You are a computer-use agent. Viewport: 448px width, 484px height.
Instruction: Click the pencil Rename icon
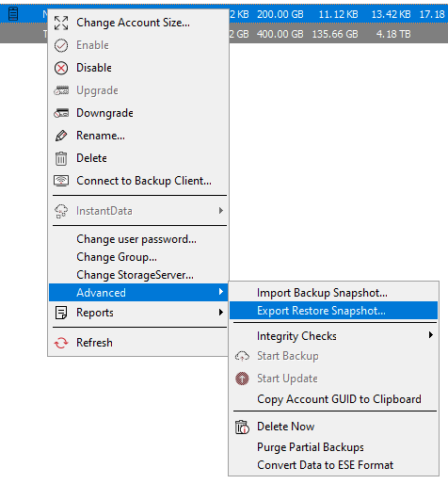61,136
